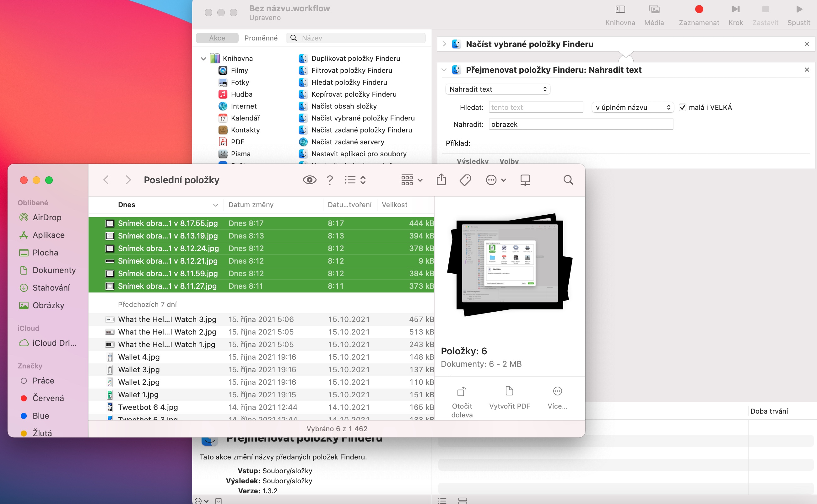Run the workflow with Spustit
This screenshot has height=504, width=817.
coord(799,10)
